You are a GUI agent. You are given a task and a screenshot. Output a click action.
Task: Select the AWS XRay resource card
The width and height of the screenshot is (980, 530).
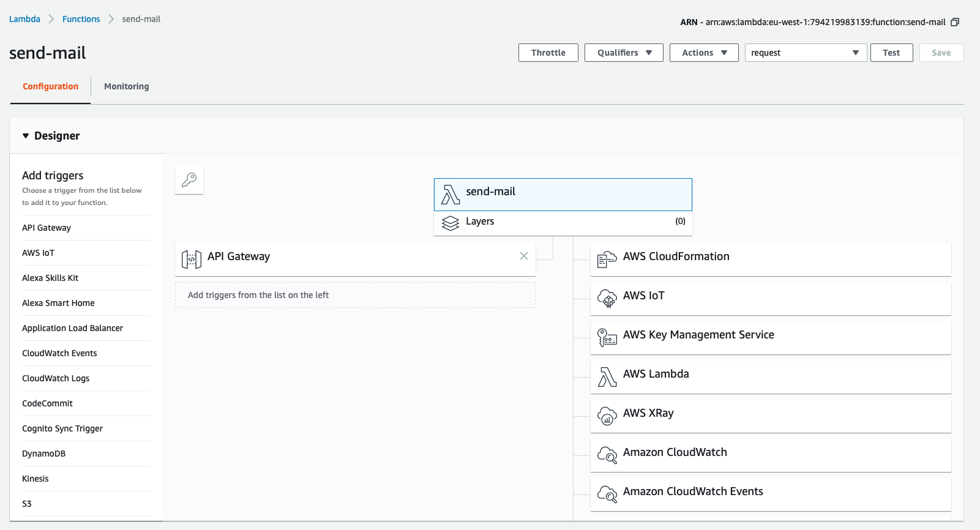tap(771, 416)
